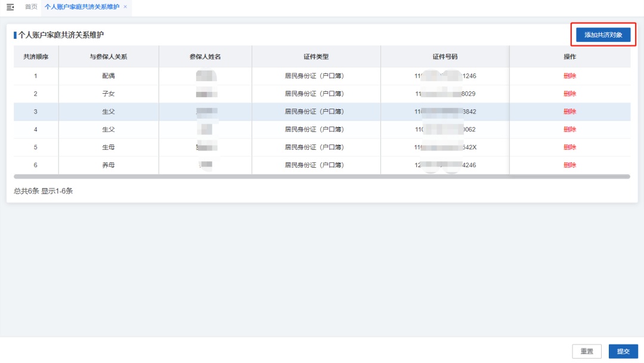The width and height of the screenshot is (644, 363).
Task: Click the 证件号码 column header
Action: coord(445,57)
